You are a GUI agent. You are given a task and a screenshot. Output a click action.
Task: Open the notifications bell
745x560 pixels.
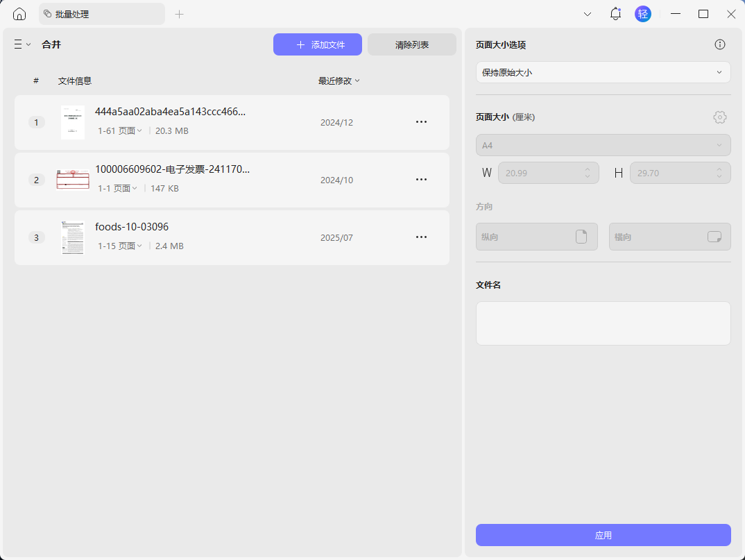(x=615, y=15)
